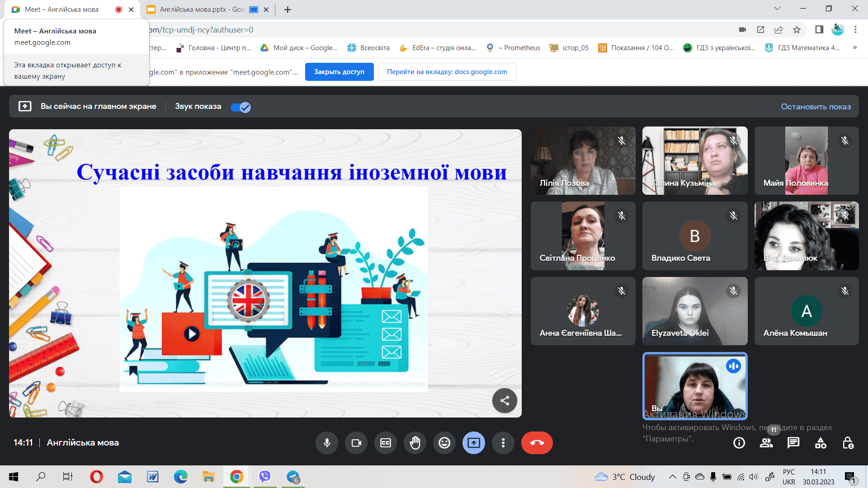The height and width of the screenshot is (488, 868).
Task: Open Word from taskbar
Action: [x=153, y=477]
